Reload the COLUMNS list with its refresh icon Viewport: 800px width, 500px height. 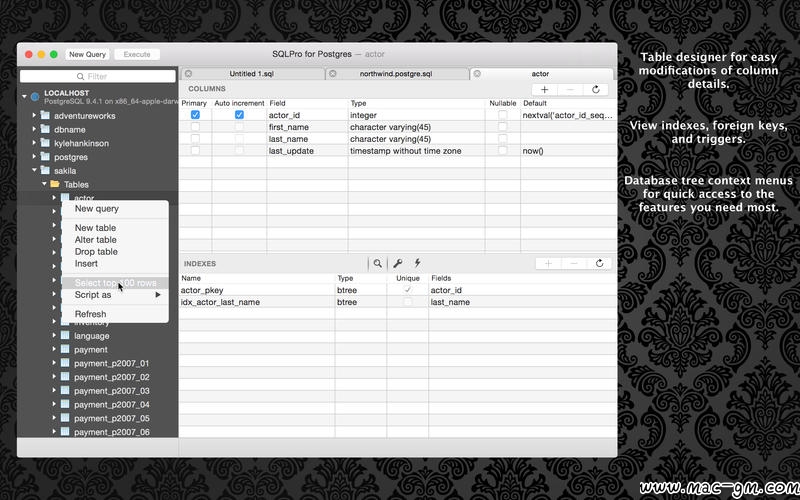pos(595,90)
